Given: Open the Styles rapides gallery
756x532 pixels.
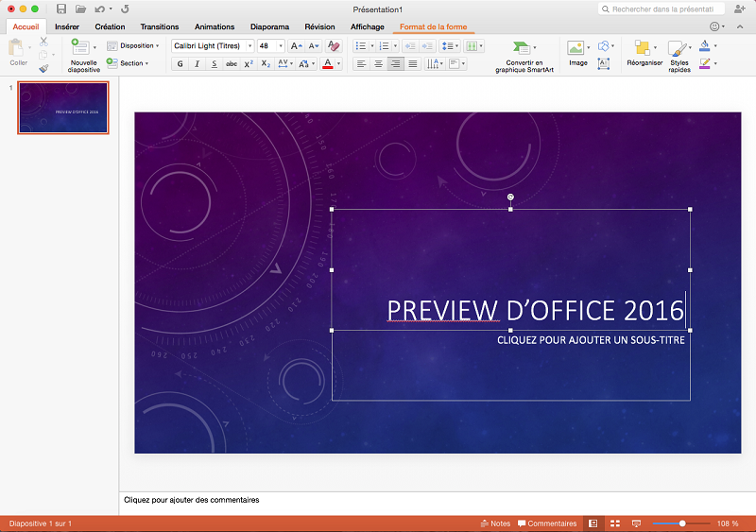Looking at the screenshot, I should 679,56.
